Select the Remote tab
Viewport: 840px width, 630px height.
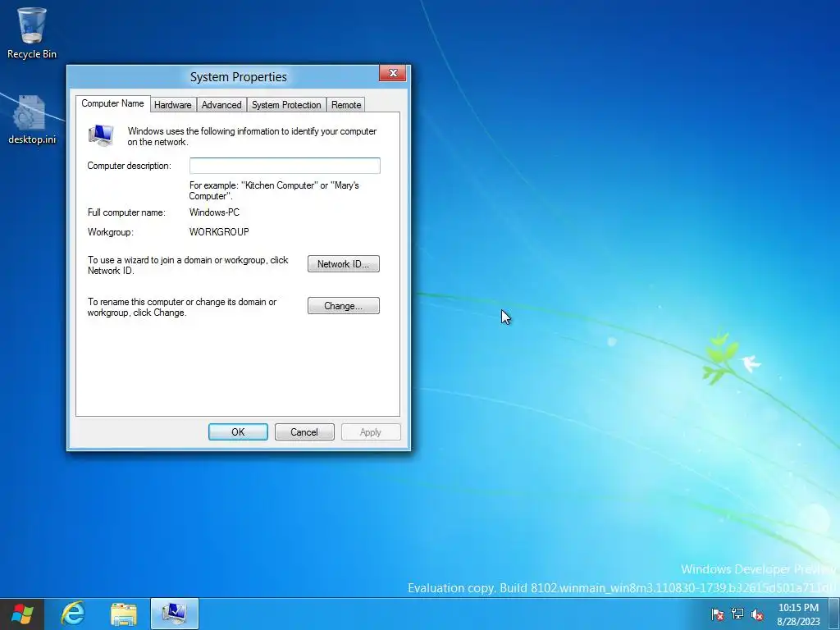click(x=346, y=105)
